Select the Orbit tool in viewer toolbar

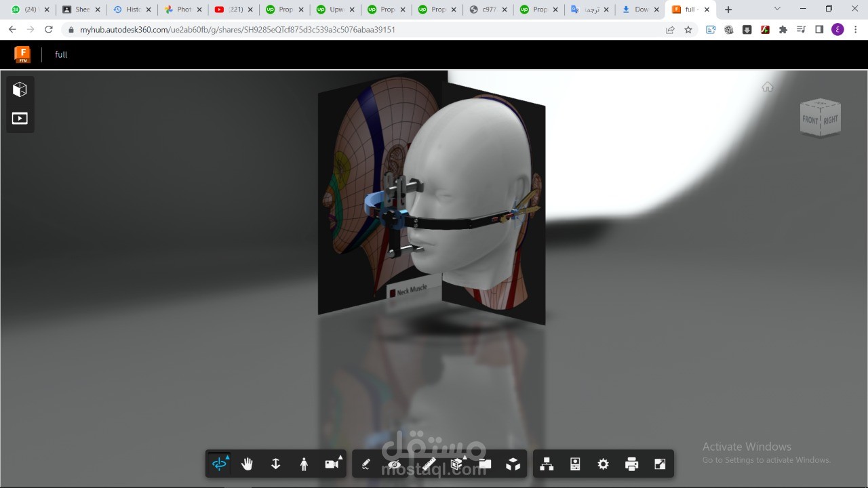pyautogui.click(x=219, y=464)
